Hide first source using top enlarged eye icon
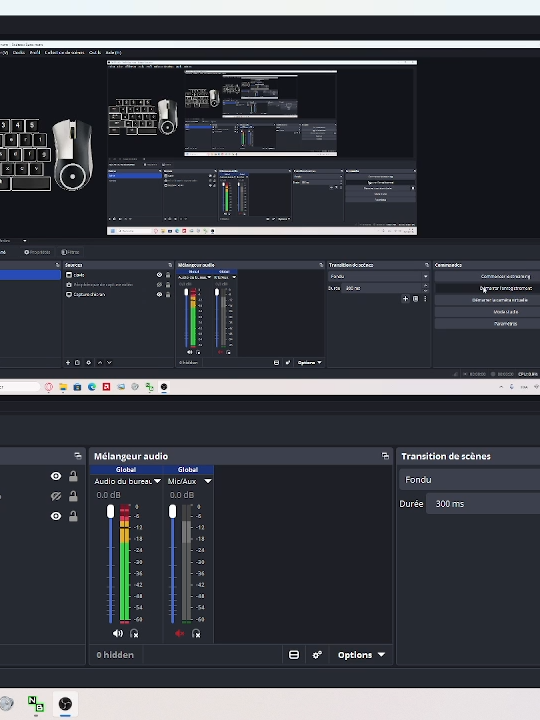Viewport: 540px width, 720px height. point(56,476)
